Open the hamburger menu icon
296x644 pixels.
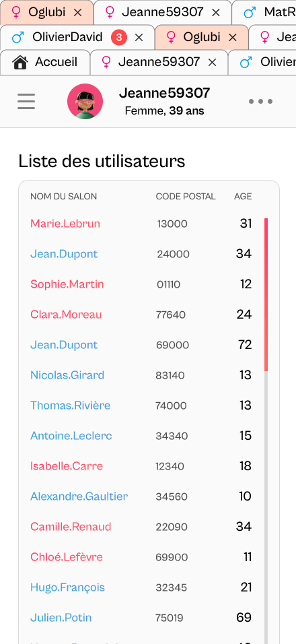tap(26, 102)
